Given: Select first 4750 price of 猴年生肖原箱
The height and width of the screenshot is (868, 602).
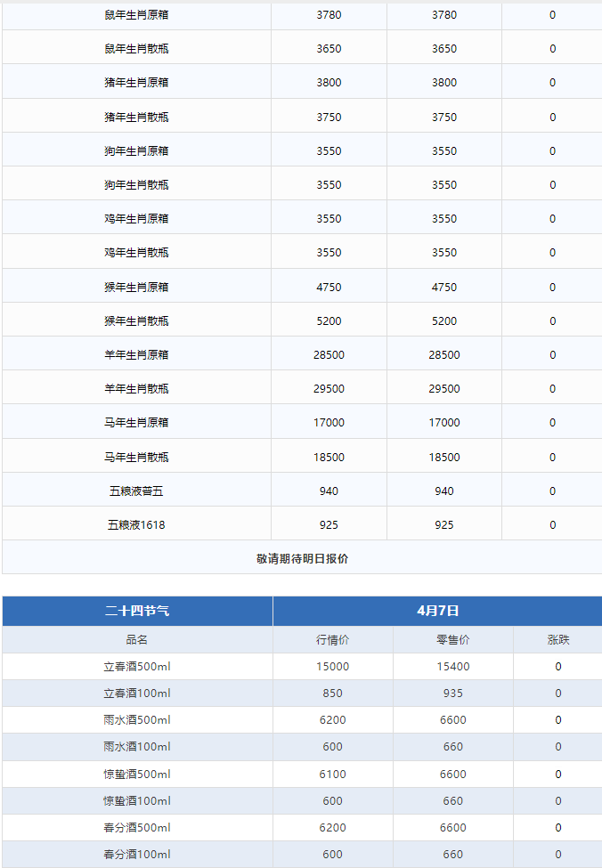Looking at the screenshot, I should [329, 288].
